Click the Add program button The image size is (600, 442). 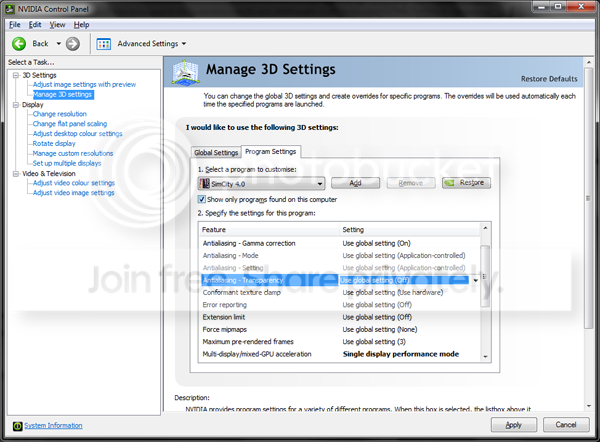[x=355, y=183]
